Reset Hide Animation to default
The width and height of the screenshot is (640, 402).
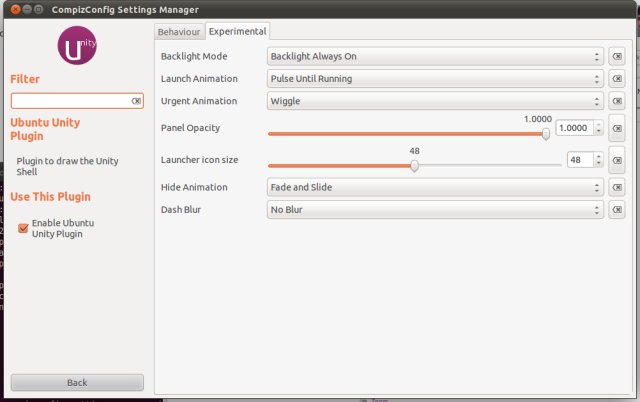617,187
